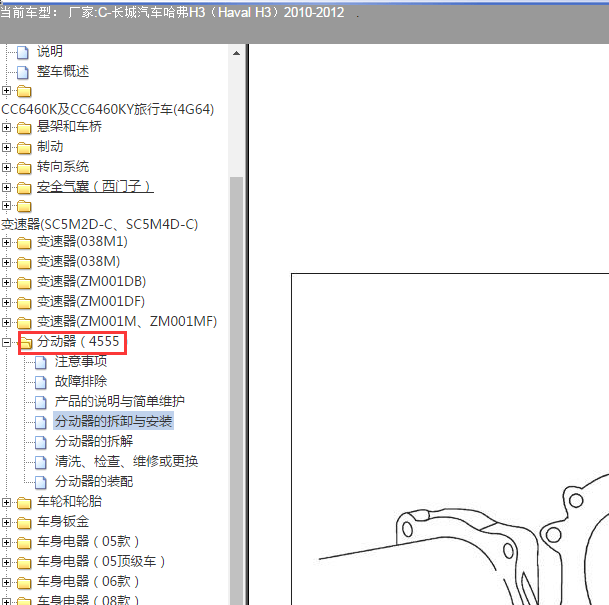
Task: Expand the 车轮和轮胎 folder
Action: tap(6, 502)
